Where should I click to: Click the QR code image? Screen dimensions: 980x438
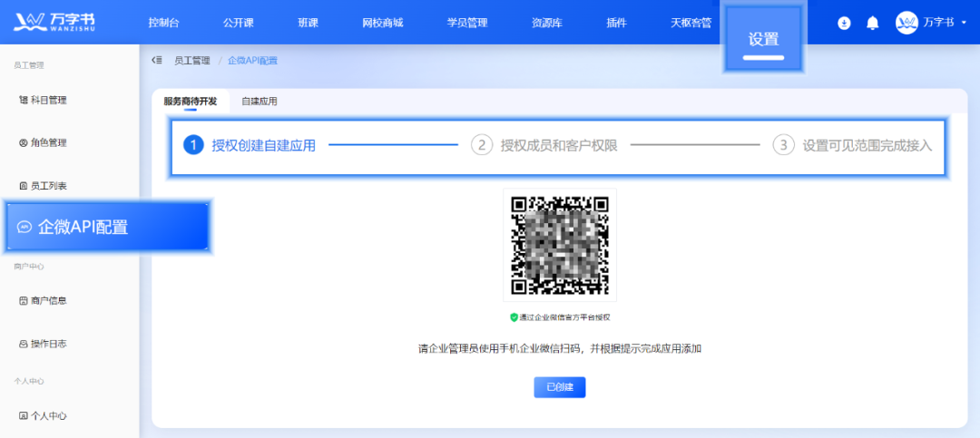(559, 245)
